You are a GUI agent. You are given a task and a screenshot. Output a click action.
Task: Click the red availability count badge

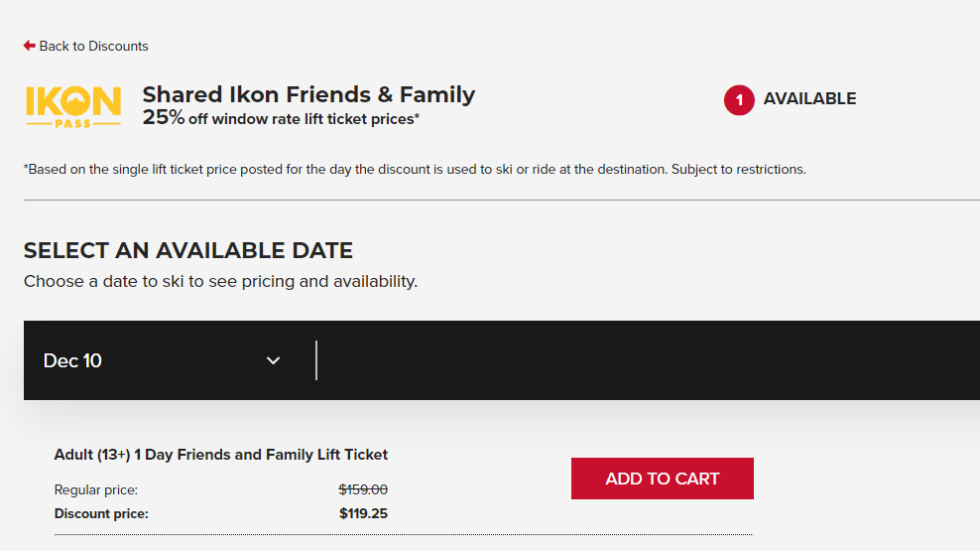click(x=739, y=99)
